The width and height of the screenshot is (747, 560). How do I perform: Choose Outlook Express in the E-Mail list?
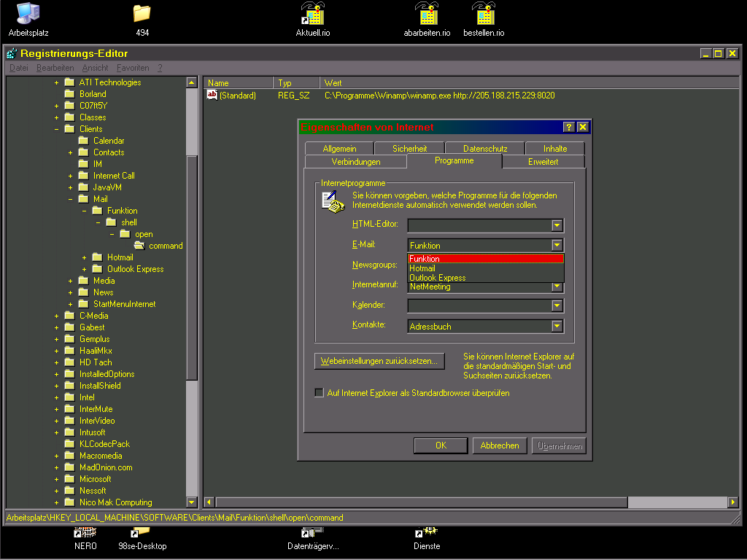tap(438, 278)
